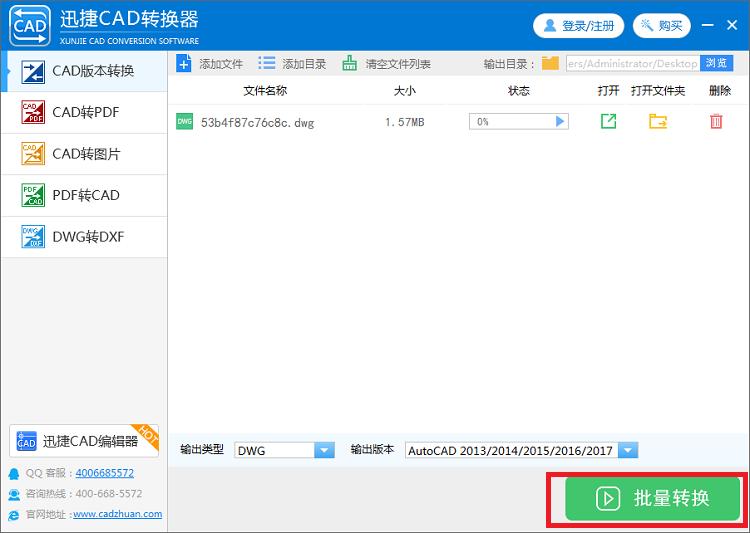Add a directory via 添加目录
The image size is (750, 533).
[x=292, y=64]
